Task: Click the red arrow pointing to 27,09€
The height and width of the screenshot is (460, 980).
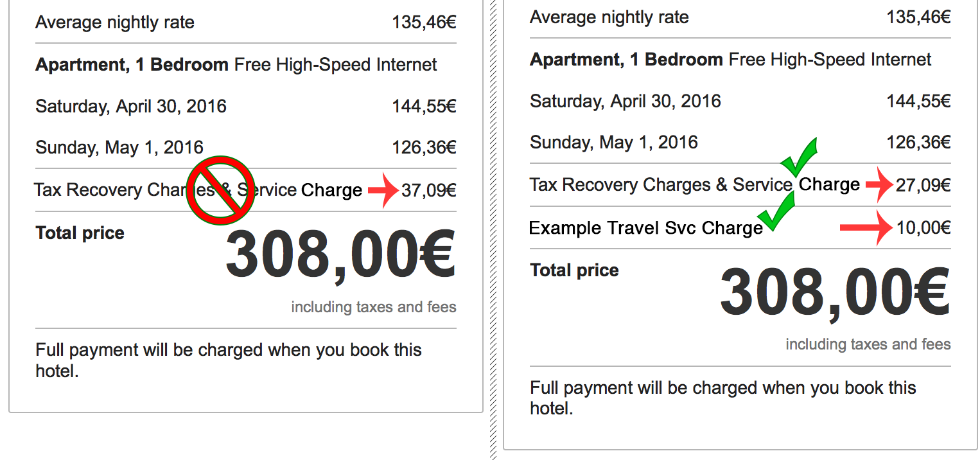Action: coord(880,185)
